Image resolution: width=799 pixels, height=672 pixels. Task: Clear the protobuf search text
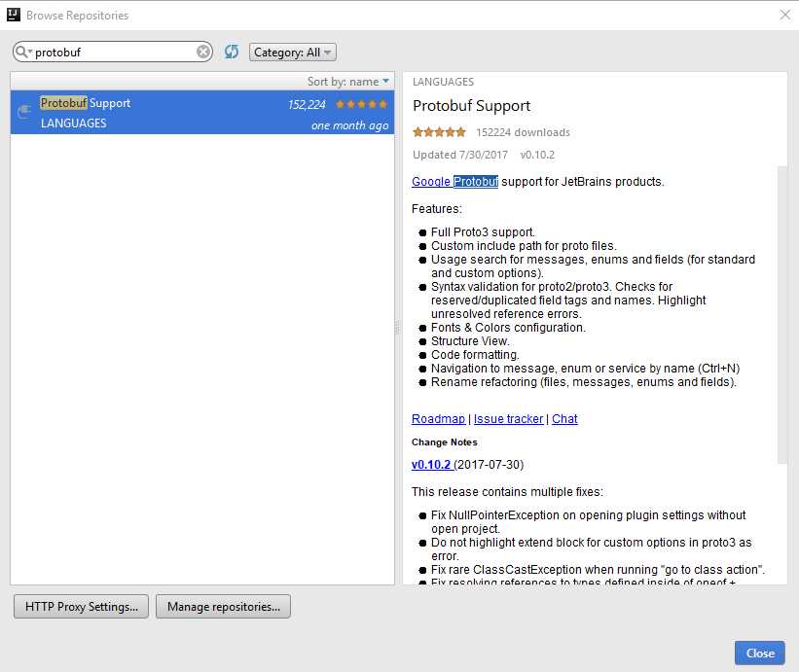click(202, 52)
